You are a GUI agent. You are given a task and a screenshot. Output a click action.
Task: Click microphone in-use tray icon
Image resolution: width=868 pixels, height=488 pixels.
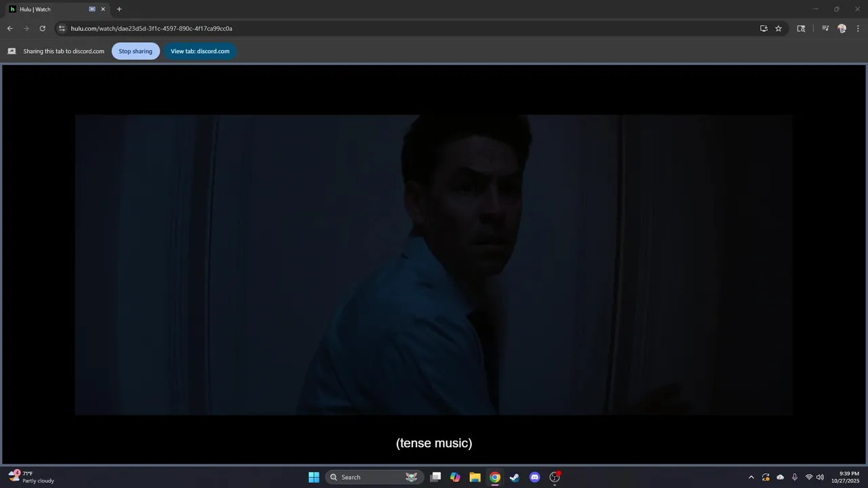(x=795, y=477)
